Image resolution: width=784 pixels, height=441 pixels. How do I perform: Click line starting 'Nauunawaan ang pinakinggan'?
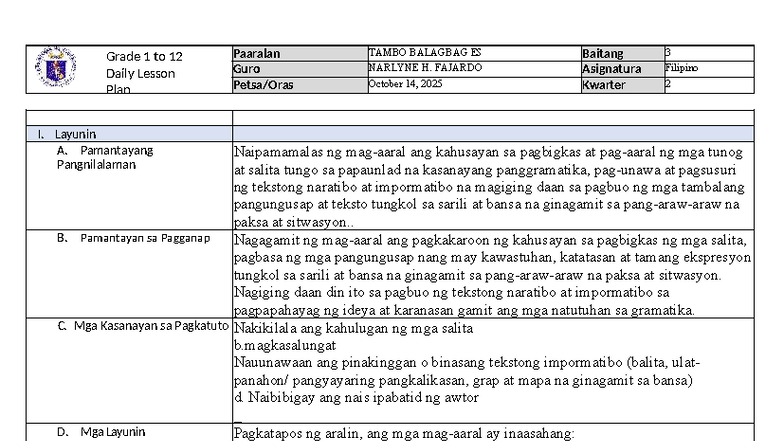point(467,362)
